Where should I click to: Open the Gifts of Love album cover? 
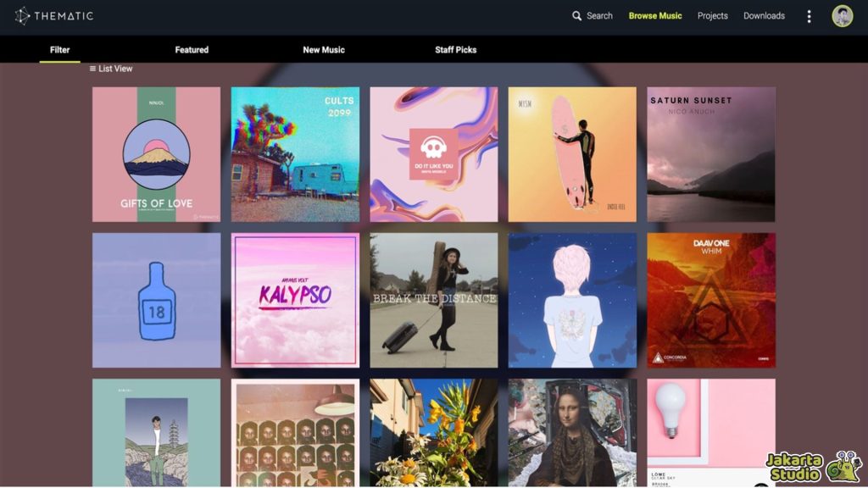(156, 154)
